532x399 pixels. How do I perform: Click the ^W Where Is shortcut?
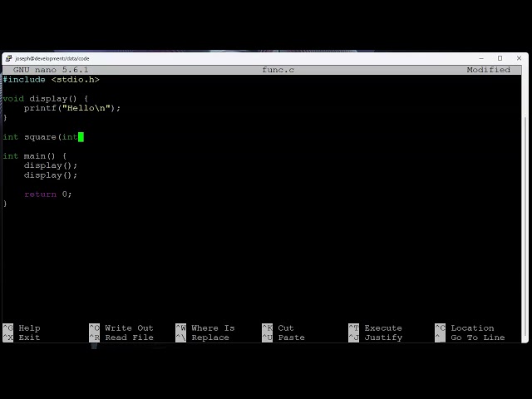pyautogui.click(x=205, y=328)
